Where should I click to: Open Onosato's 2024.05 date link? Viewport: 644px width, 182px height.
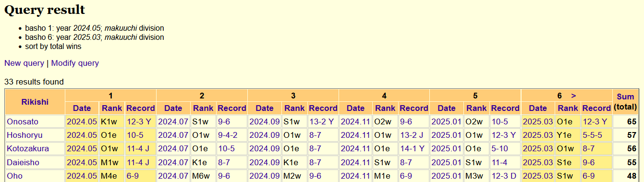[x=82, y=122]
